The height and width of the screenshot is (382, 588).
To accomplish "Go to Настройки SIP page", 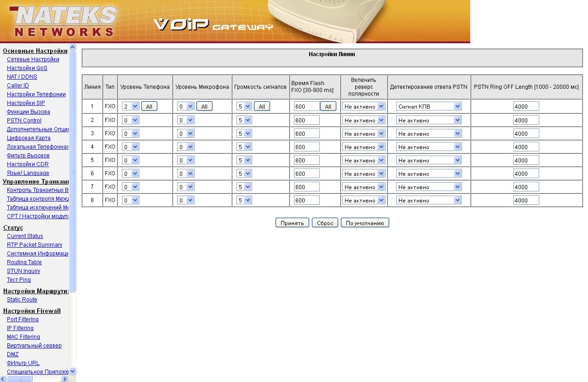I will [x=26, y=103].
